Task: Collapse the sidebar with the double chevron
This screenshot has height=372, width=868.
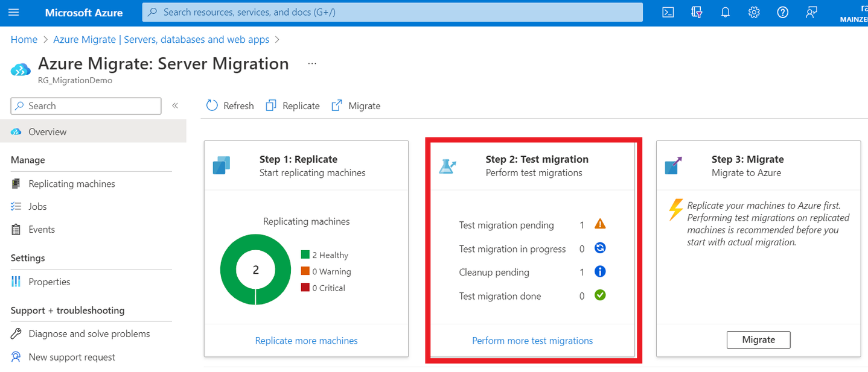Action: click(175, 106)
